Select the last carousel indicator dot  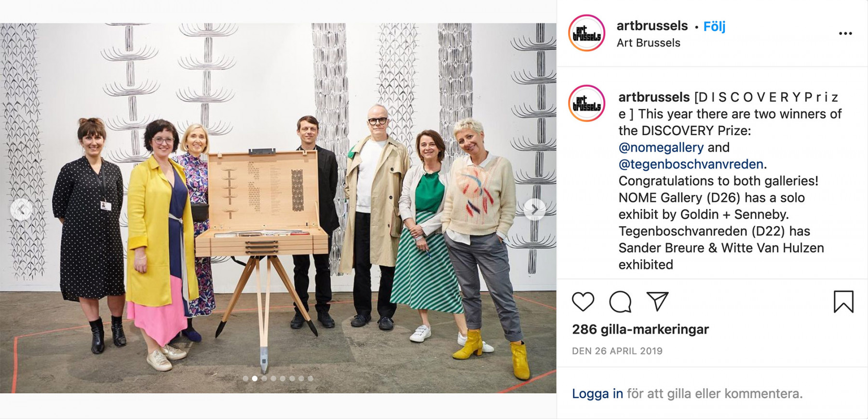click(310, 378)
